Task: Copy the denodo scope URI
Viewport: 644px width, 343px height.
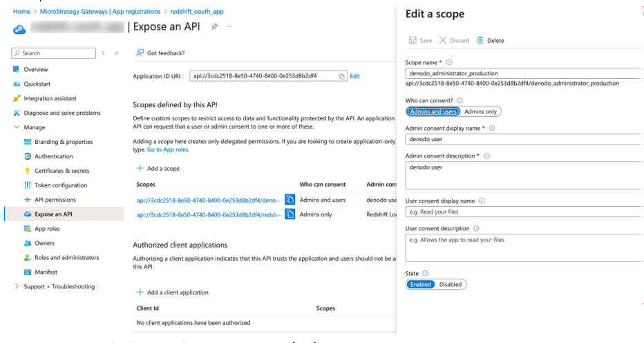Action: [290, 200]
